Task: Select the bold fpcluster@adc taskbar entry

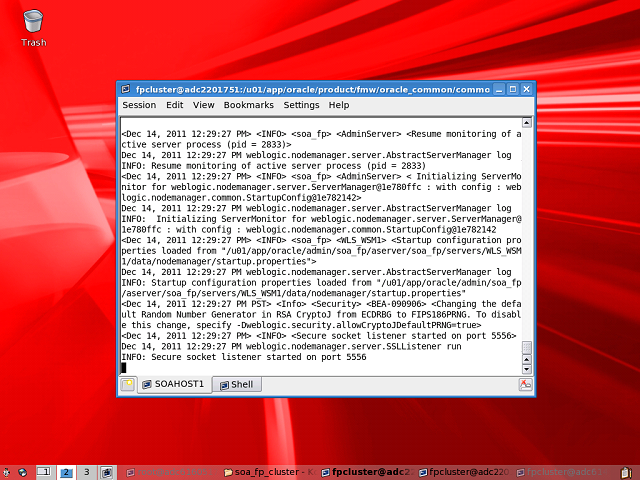Action: click(x=367, y=472)
